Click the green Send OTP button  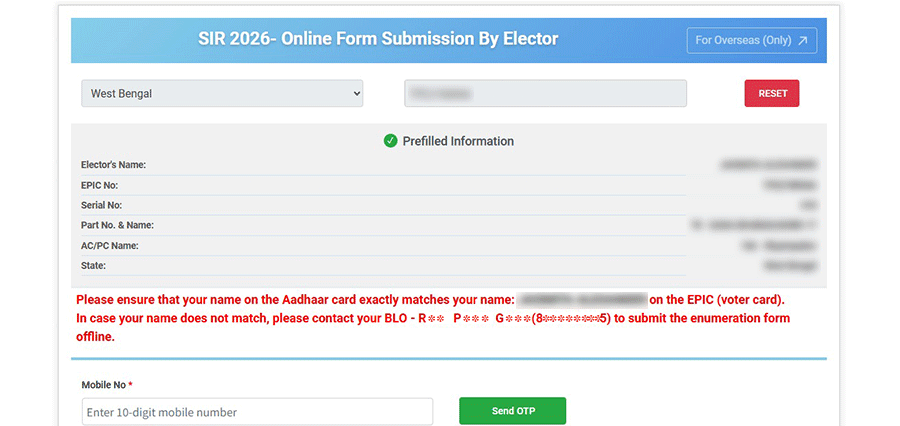512,411
